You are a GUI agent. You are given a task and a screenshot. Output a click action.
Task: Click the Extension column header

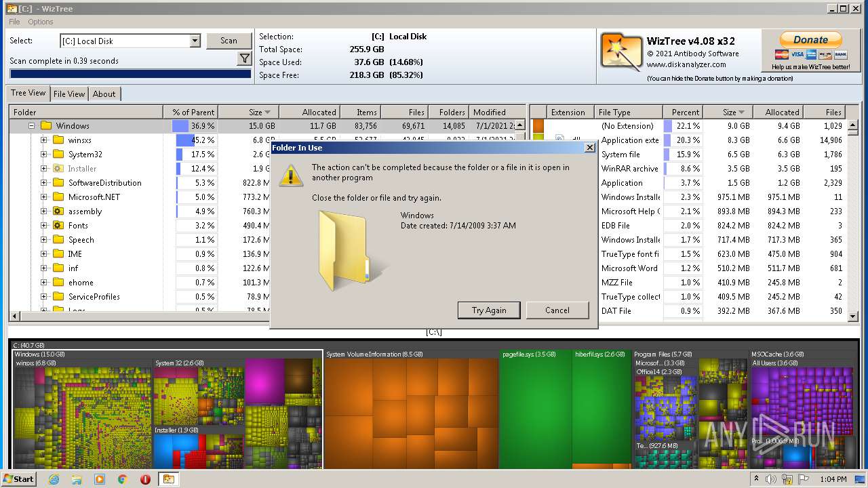pyautogui.click(x=570, y=112)
